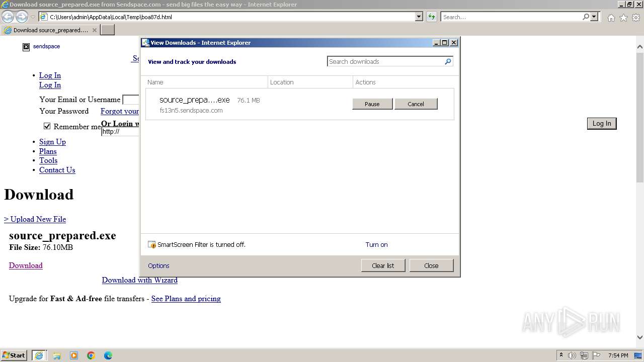Open Windows Media Player taskbar icon
644x362 pixels.
(x=74, y=355)
